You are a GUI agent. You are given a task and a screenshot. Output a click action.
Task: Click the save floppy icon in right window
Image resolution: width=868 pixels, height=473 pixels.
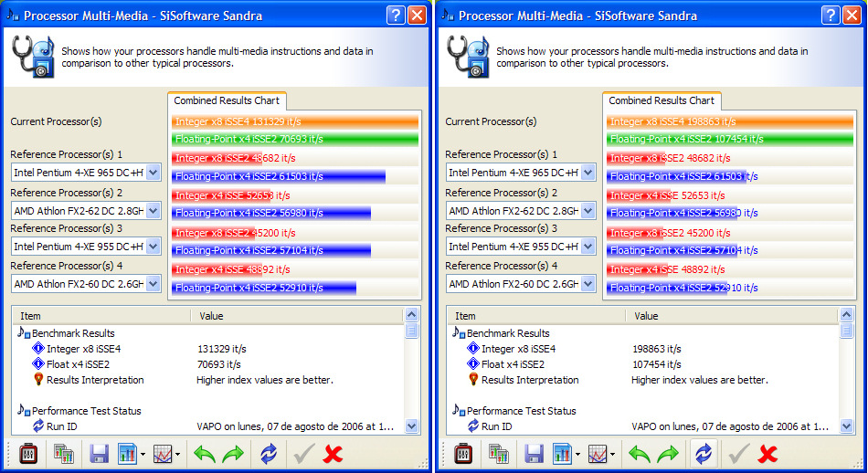tap(535, 454)
